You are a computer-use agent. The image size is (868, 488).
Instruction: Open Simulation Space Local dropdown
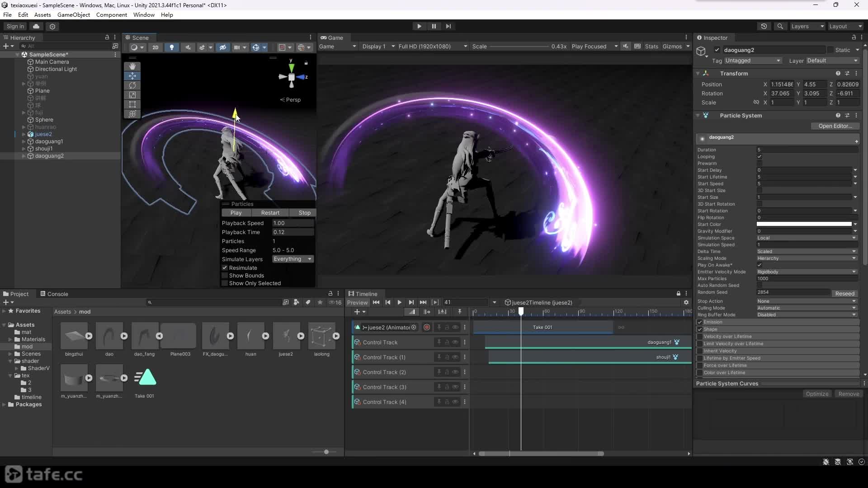click(807, 238)
